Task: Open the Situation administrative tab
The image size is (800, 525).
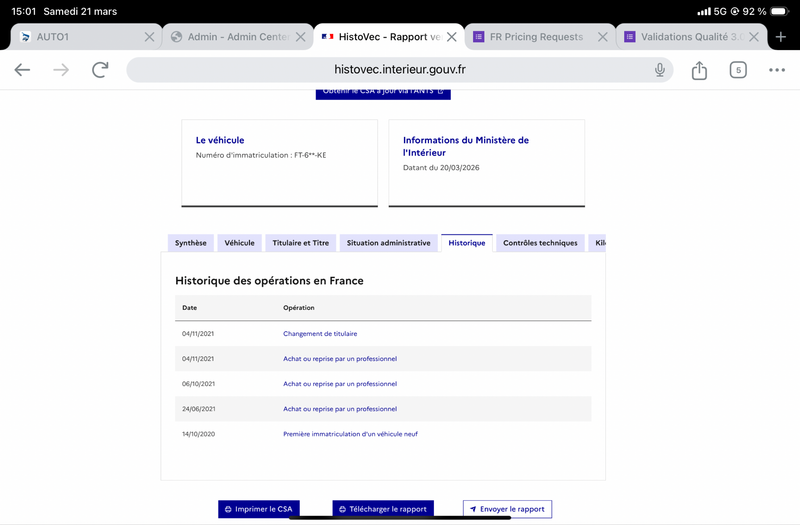Action: coord(388,243)
